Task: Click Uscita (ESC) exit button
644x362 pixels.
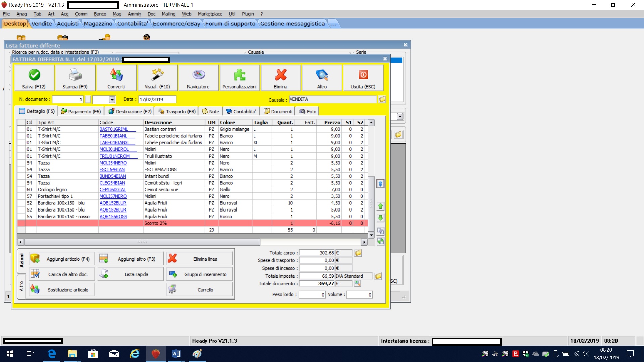Action: tap(363, 78)
